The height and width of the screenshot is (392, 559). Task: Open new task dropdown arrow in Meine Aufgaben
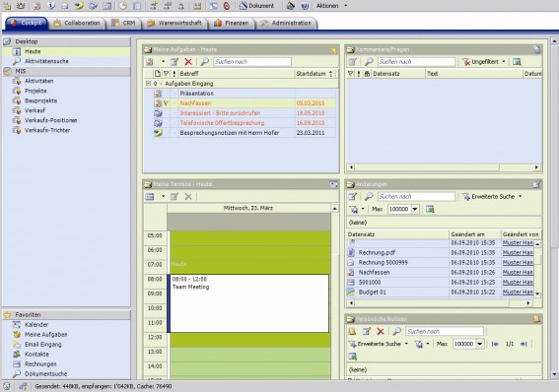(163, 62)
